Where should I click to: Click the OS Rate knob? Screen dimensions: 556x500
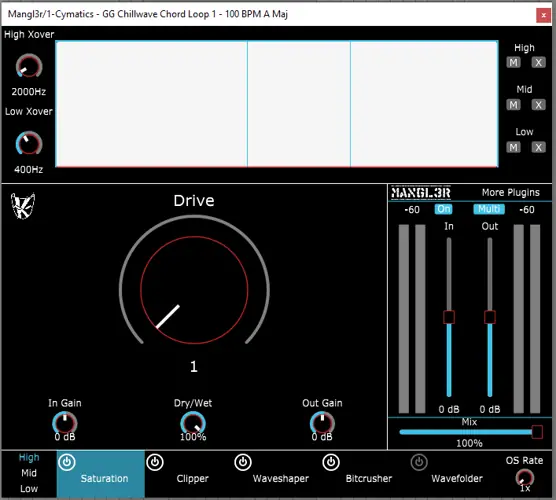pos(524,478)
